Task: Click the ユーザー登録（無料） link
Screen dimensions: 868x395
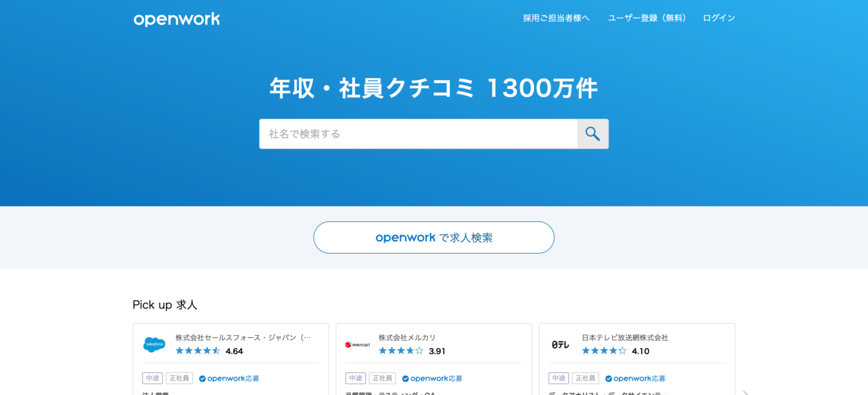Action: (646, 18)
